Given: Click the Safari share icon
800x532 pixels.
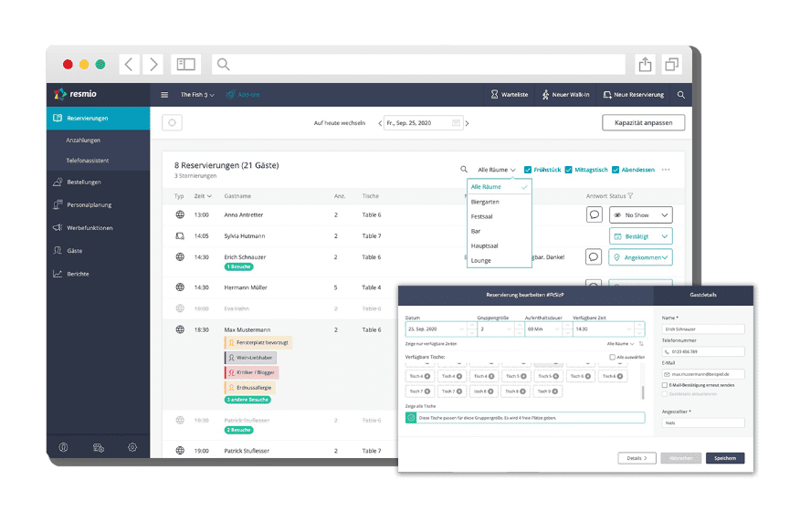Looking at the screenshot, I should click(645, 64).
